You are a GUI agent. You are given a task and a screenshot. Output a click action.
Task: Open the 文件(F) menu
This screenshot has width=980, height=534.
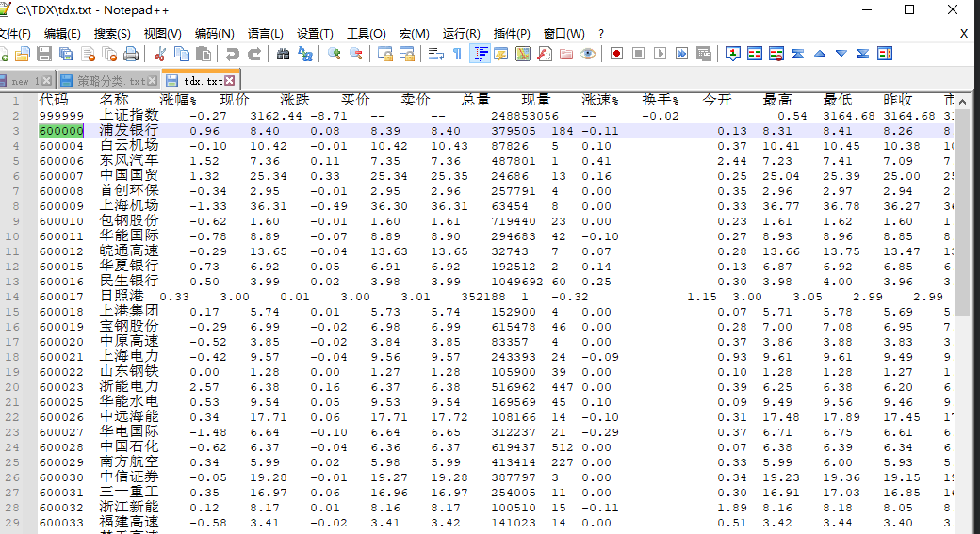click(14, 34)
